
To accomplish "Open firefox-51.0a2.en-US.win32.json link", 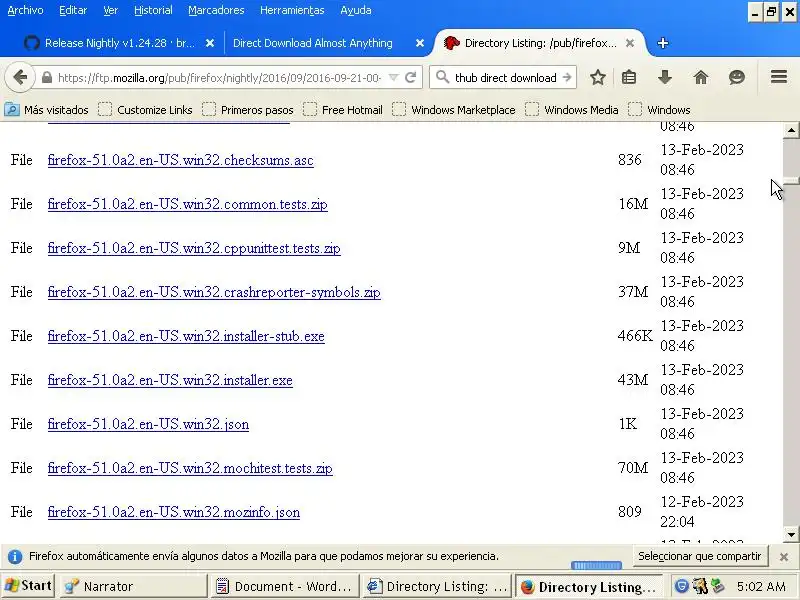I will (148, 424).
